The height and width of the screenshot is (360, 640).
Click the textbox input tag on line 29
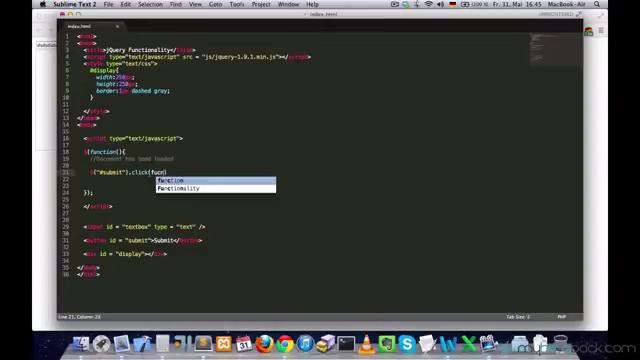tap(144, 227)
